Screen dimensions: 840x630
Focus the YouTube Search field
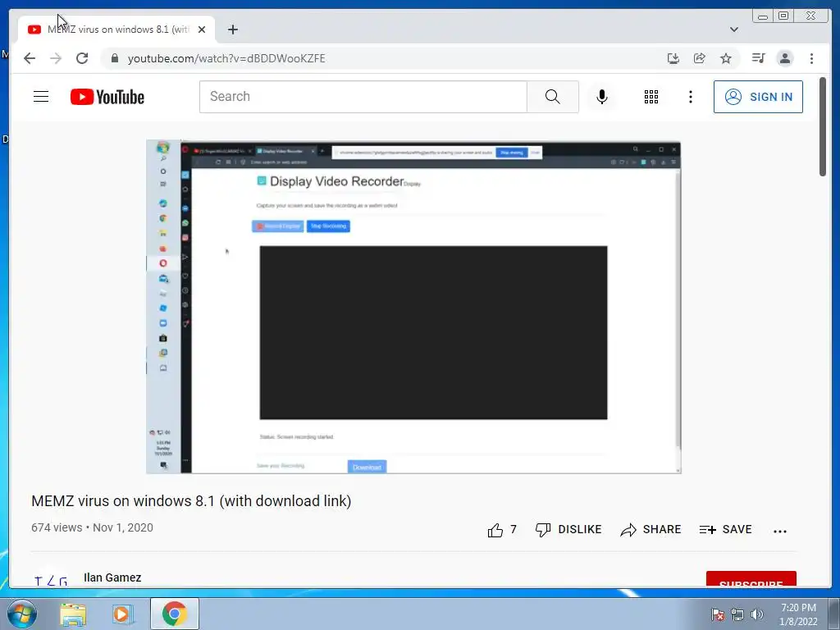point(363,97)
